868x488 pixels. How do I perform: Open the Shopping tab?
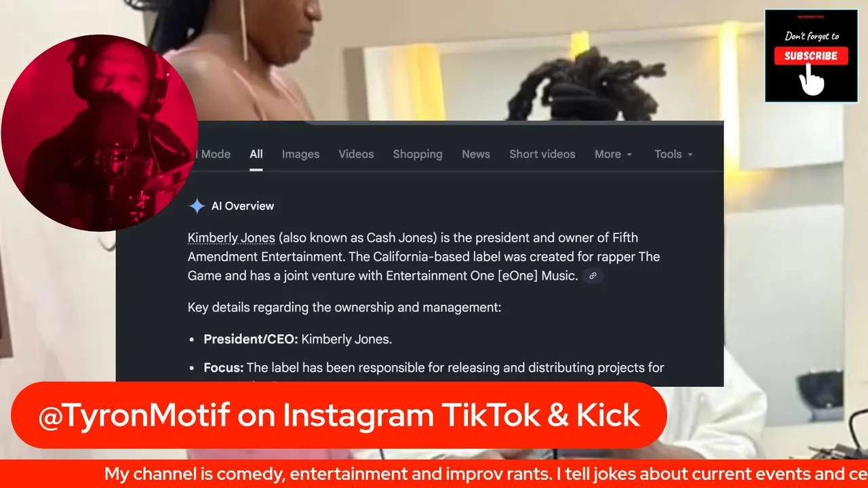click(x=418, y=154)
